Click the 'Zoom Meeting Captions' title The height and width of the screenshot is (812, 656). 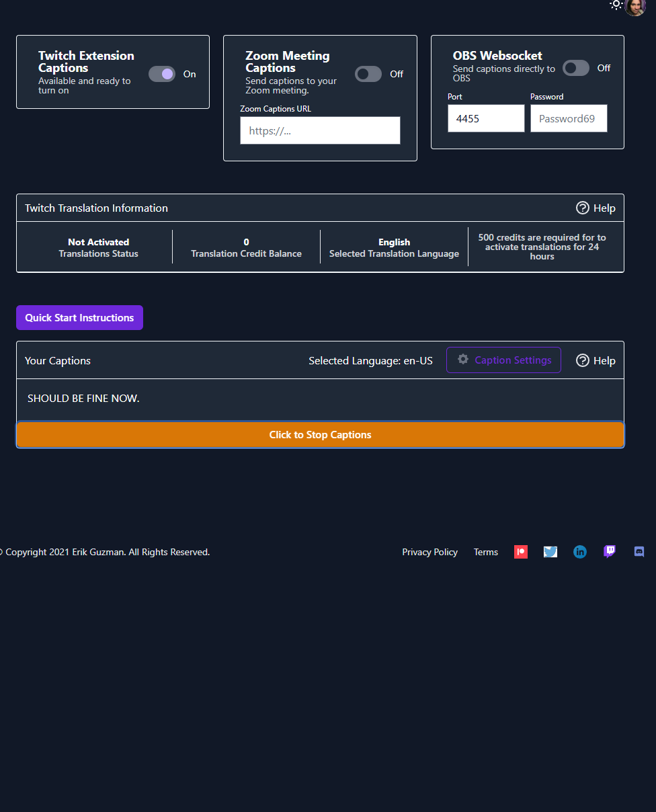pos(288,62)
